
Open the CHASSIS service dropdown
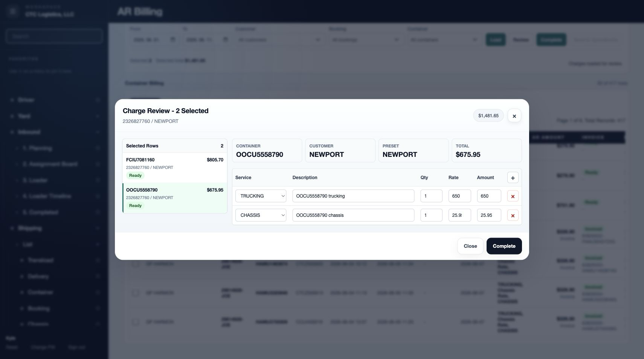(261, 215)
